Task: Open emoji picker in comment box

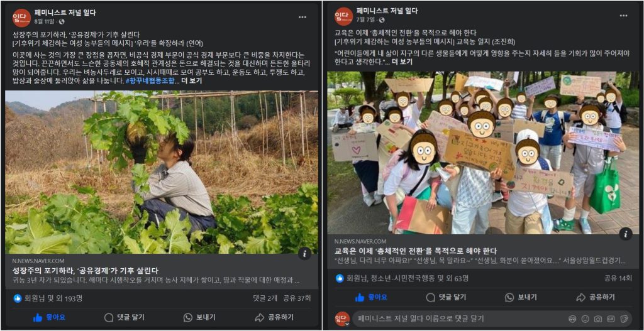Action: pyautogui.click(x=586, y=318)
